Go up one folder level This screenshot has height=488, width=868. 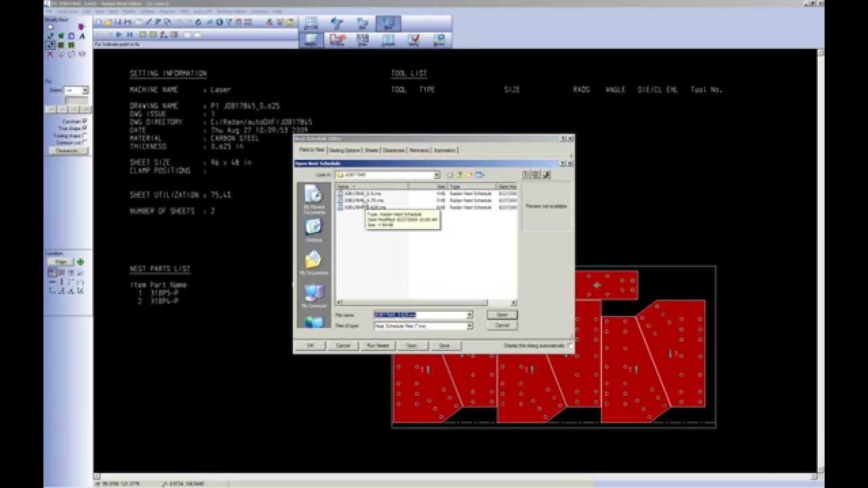[460, 175]
